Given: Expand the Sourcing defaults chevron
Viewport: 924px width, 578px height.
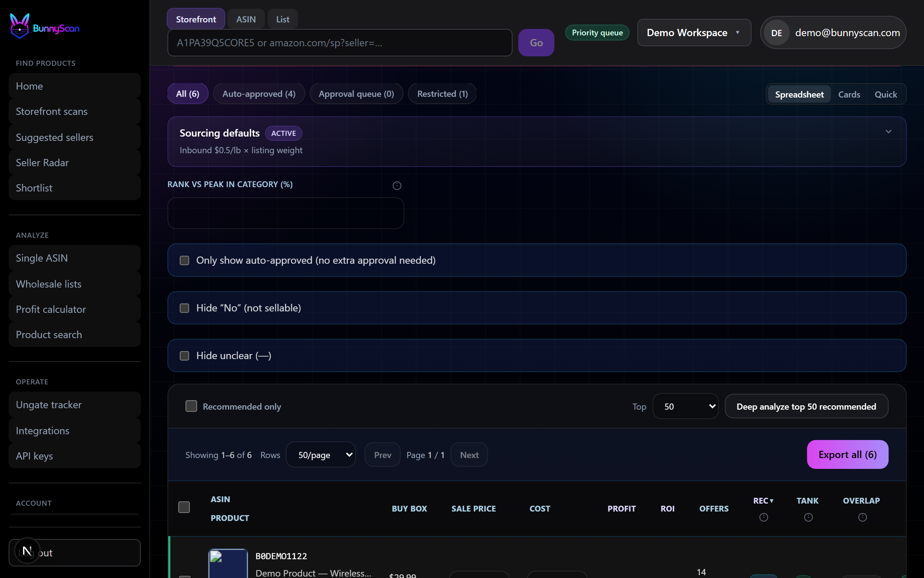Looking at the screenshot, I should [889, 131].
